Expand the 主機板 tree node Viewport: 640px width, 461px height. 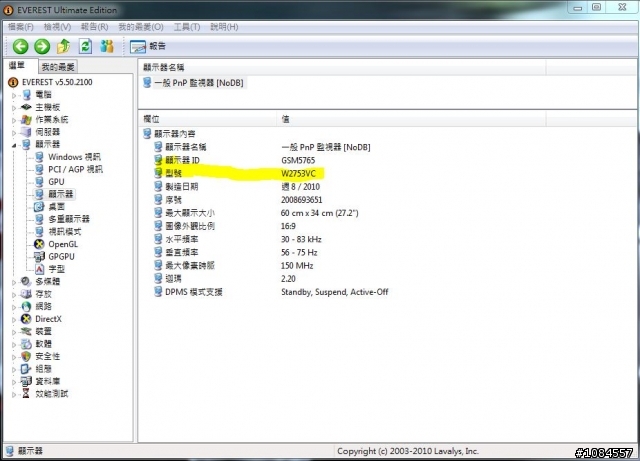pyautogui.click(x=14, y=108)
